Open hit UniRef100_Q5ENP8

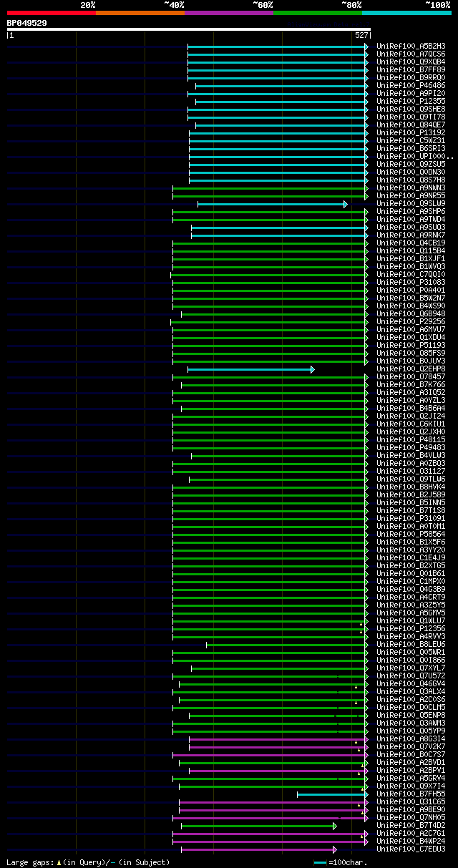pyautogui.click(x=411, y=715)
